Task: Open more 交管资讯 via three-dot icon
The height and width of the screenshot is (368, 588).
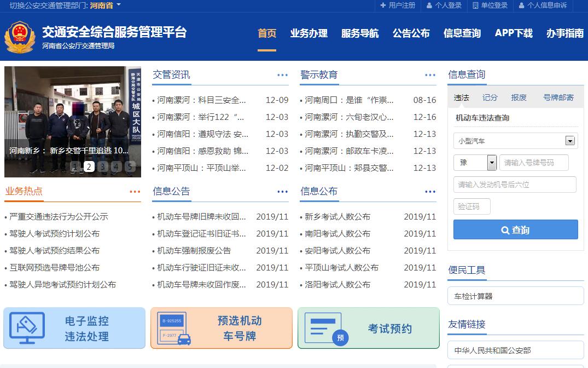Action: point(282,76)
